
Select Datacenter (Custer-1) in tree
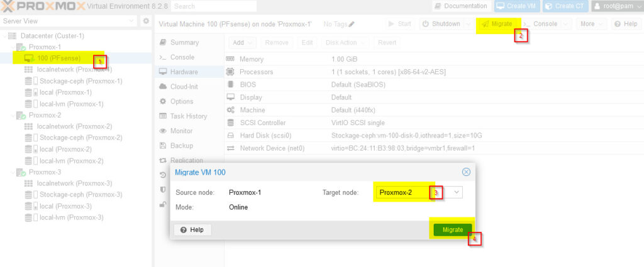pyautogui.click(x=52, y=36)
